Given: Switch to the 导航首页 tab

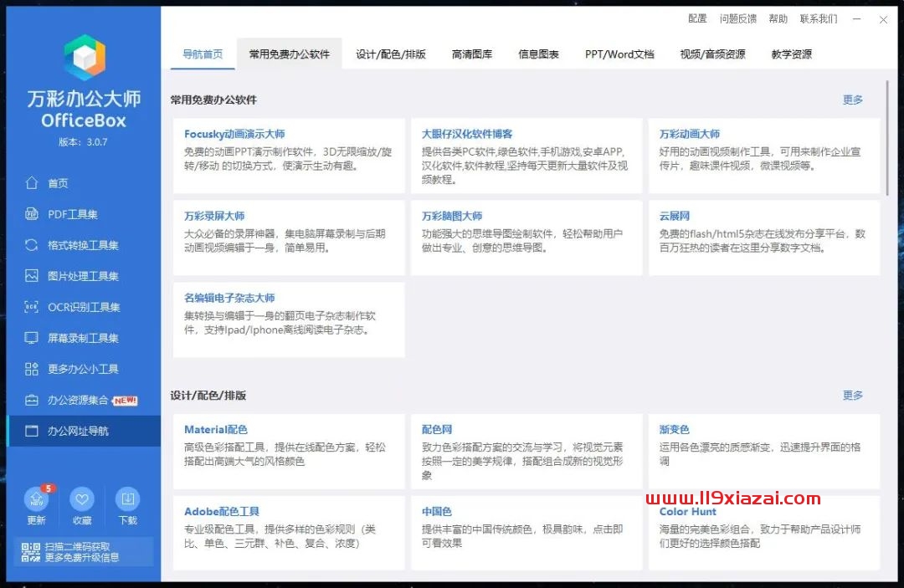Looking at the screenshot, I should click(x=203, y=54).
